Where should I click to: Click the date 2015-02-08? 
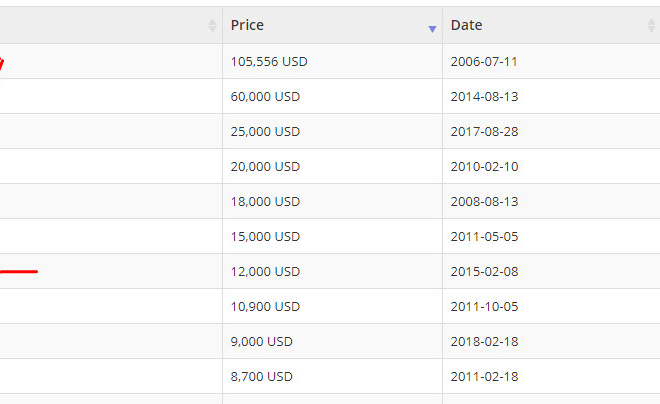[484, 271]
